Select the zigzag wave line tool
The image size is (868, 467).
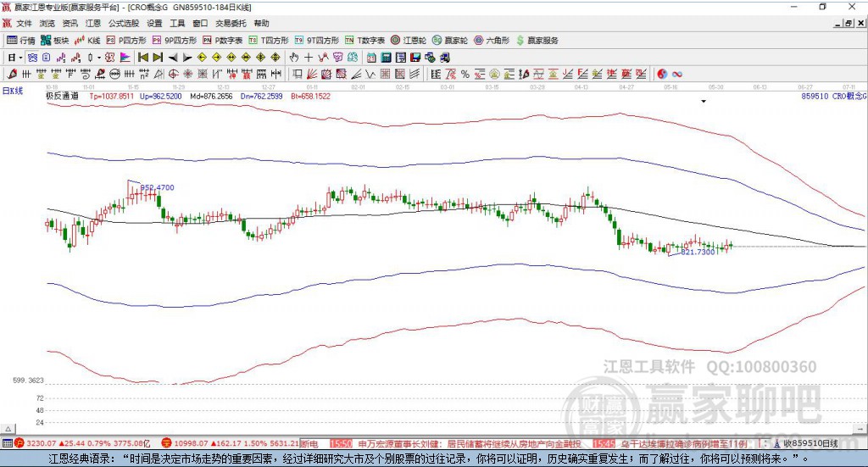370,74
